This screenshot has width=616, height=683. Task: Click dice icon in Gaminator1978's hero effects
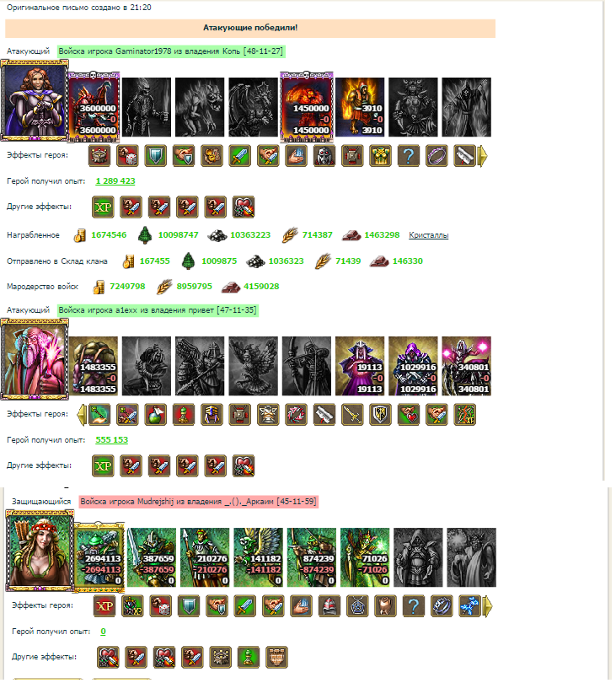(127, 155)
